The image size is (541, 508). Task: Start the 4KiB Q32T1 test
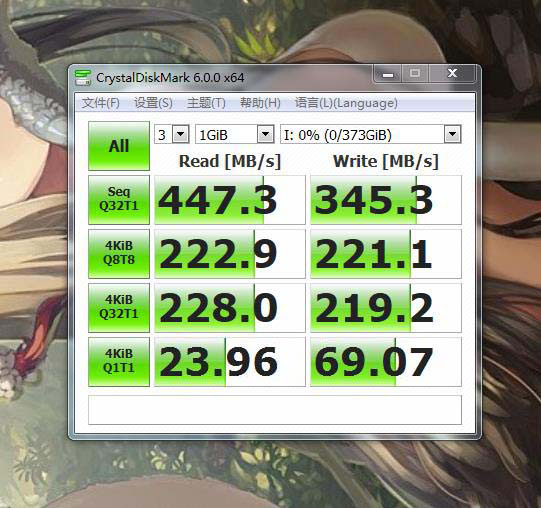pyautogui.click(x=119, y=308)
